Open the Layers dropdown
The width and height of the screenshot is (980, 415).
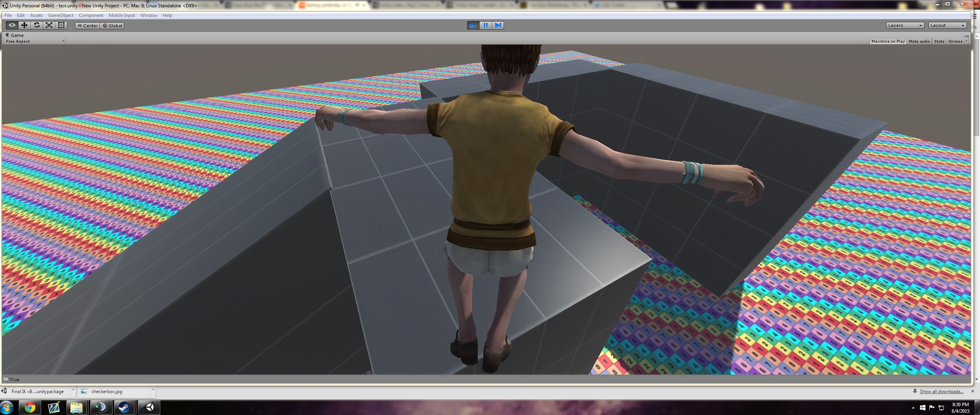(x=905, y=25)
